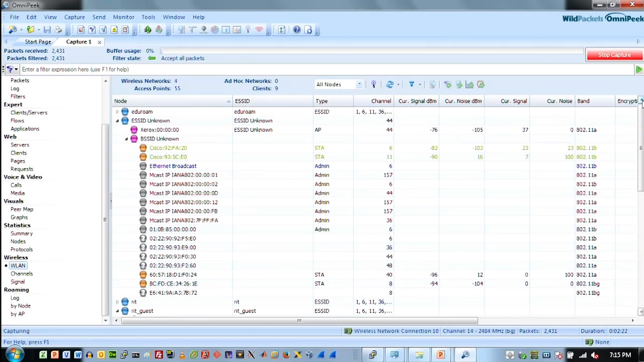Click the Refresh icon in WLAN toolbar
This screenshot has width=644, height=362.
pos(389,84)
